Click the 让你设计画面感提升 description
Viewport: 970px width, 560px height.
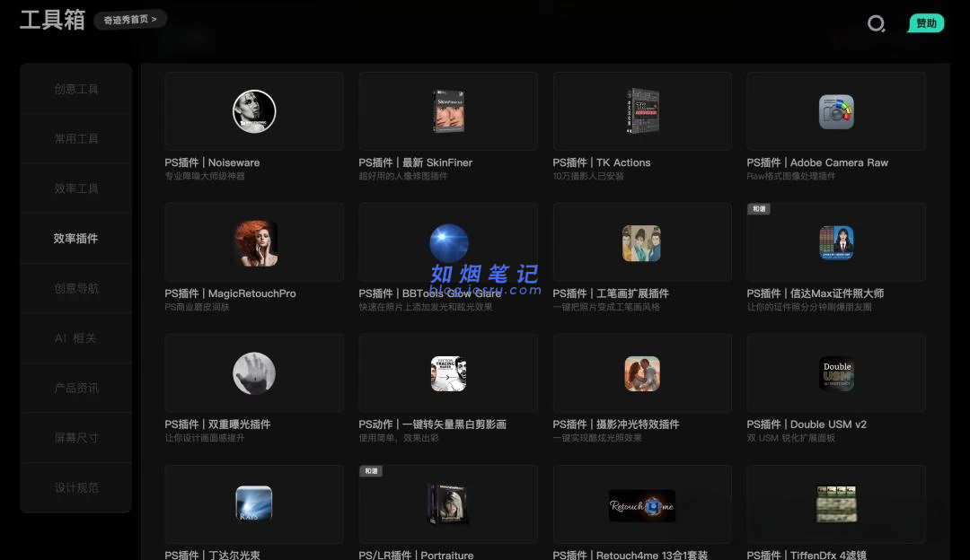tap(205, 438)
